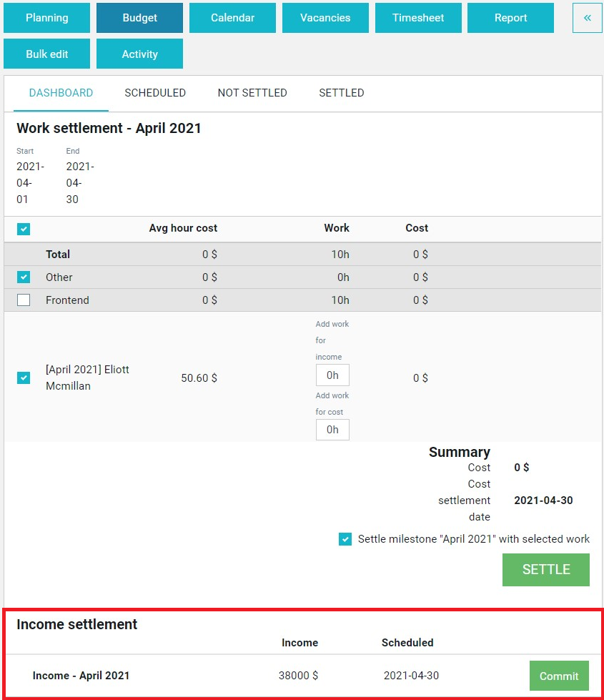Check the Frontend row checkbox
Screen dimensions: 604x700
(x=24, y=300)
